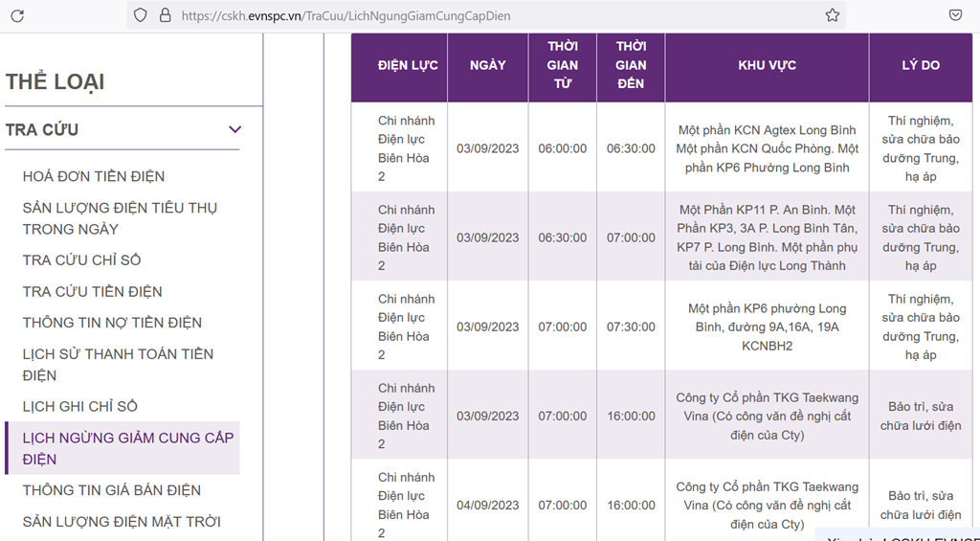
Task: Click the URL address bar
Action: [x=479, y=15]
